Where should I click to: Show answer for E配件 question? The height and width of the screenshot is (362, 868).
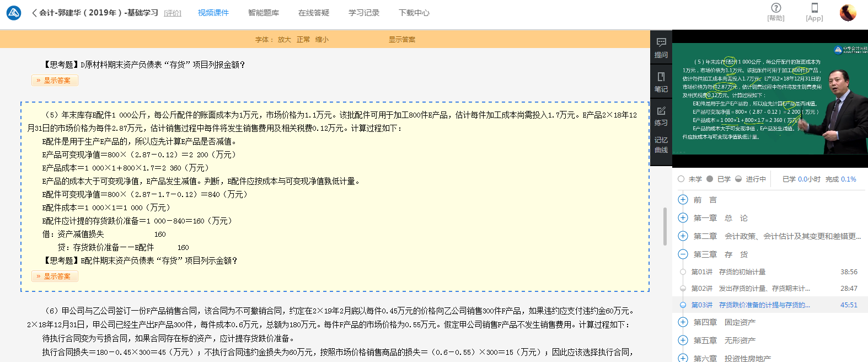(x=55, y=276)
